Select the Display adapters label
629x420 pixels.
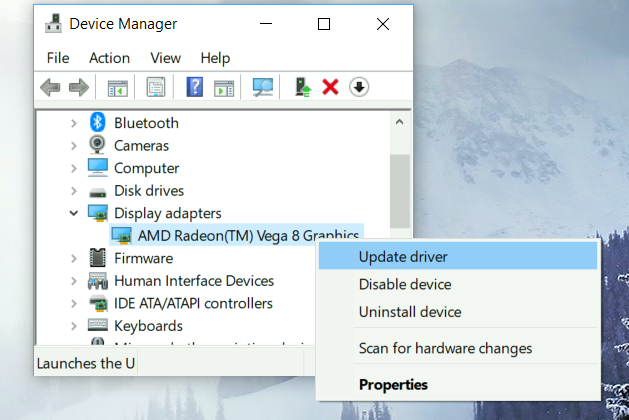pos(168,213)
